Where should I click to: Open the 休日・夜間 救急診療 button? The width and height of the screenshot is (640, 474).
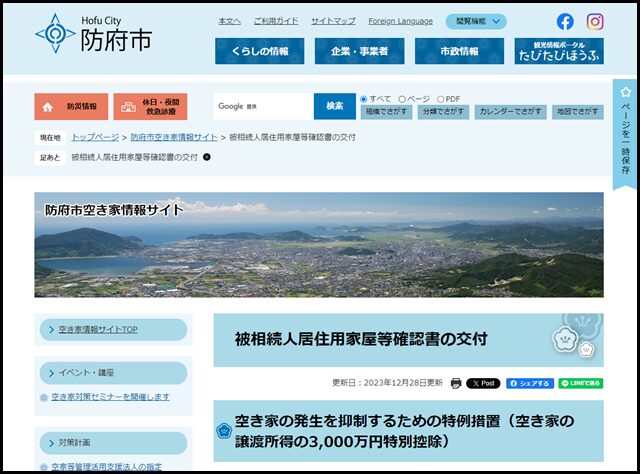(150, 107)
